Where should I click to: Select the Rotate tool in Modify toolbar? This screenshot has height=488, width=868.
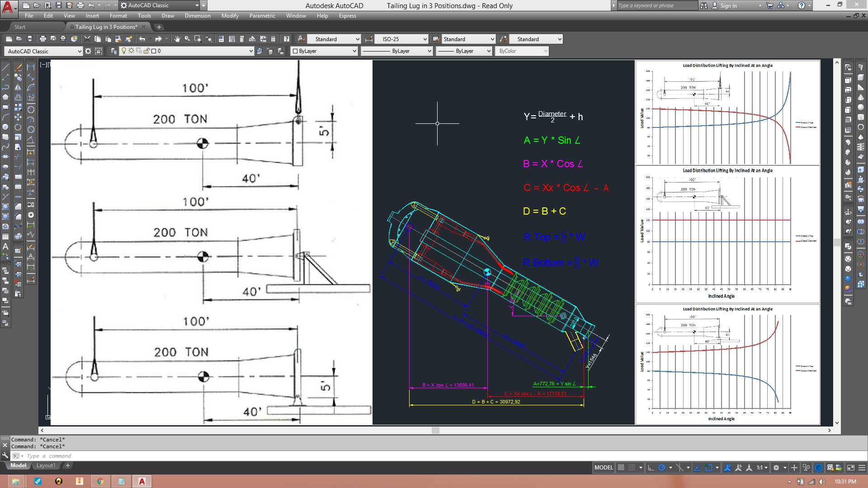click(x=18, y=127)
